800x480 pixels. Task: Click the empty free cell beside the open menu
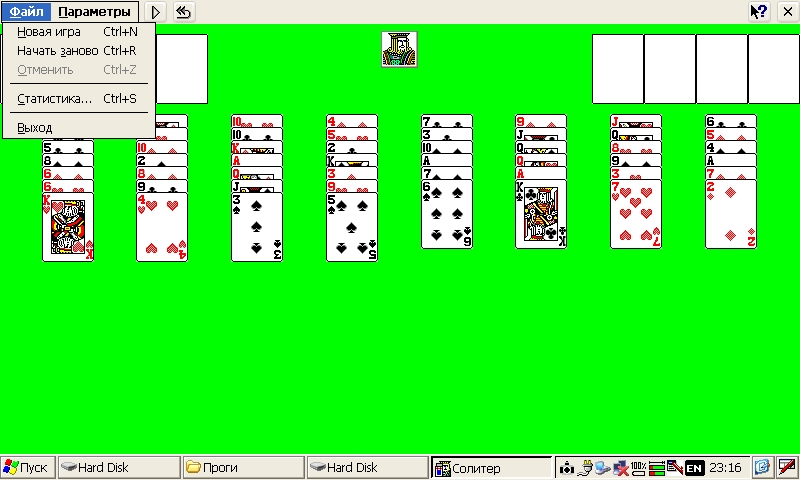[x=182, y=69]
